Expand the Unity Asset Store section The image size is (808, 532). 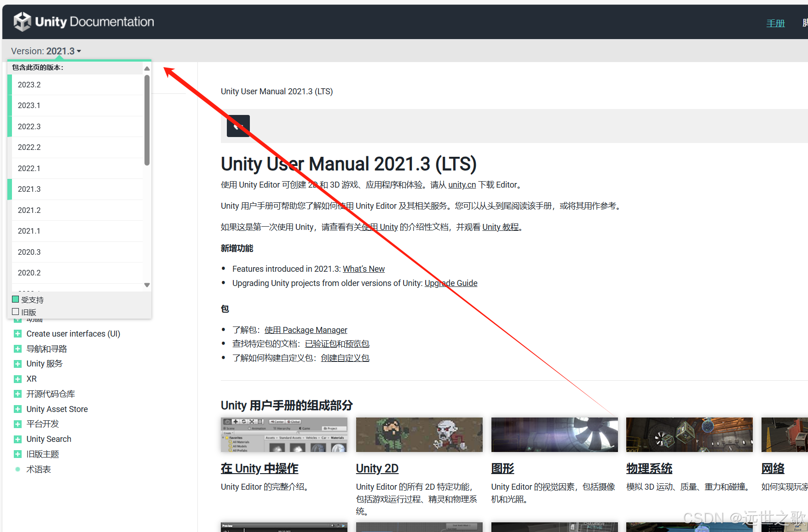(x=17, y=409)
